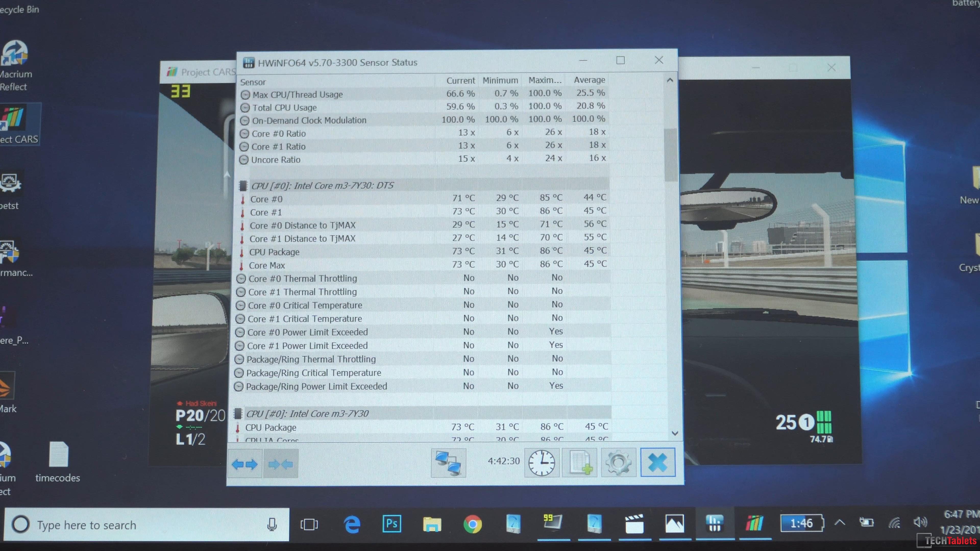The height and width of the screenshot is (551, 980).
Task: Select the Core #1 Ratio row
Action: (x=424, y=146)
